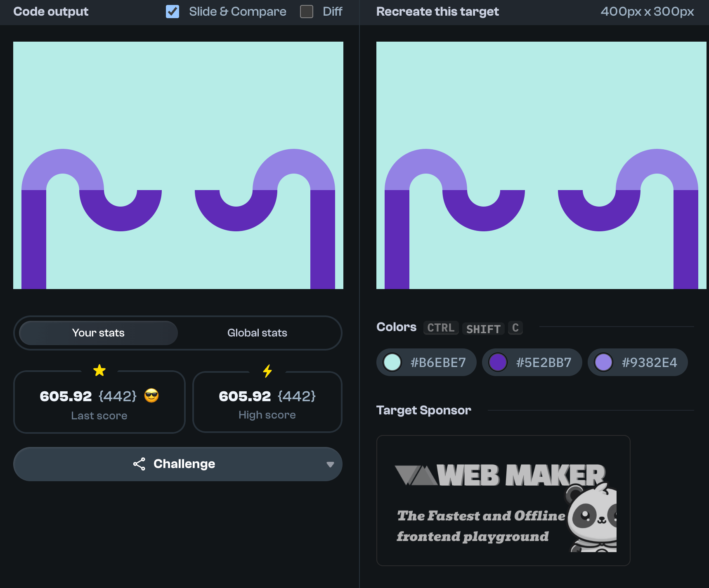Click the sunglasses emoji beside last score
This screenshot has height=588, width=709.
click(x=151, y=395)
